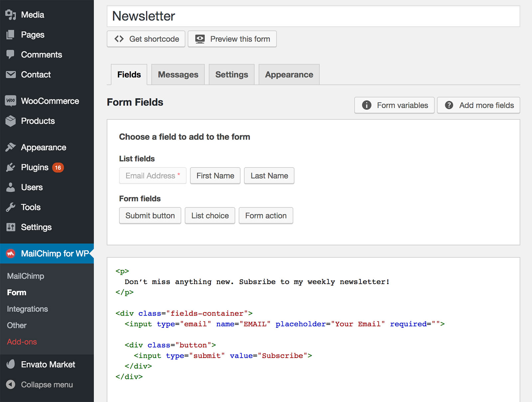Add the First Name field

[x=215, y=175]
